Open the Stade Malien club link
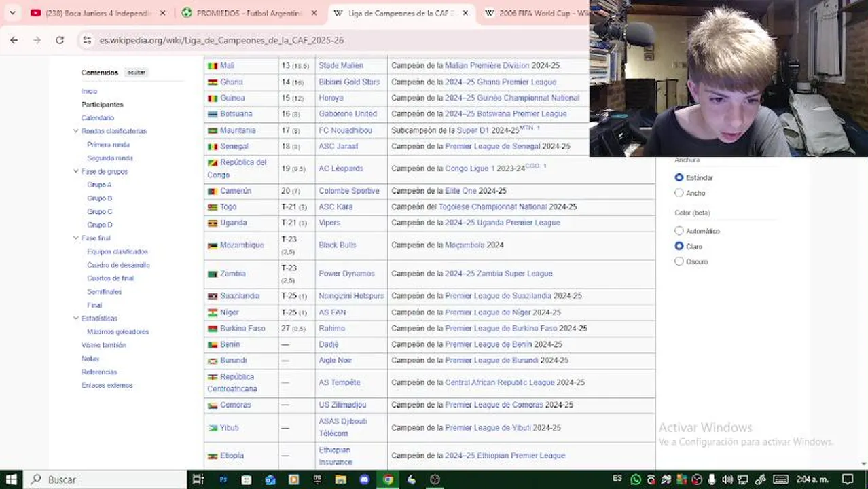Image resolution: width=868 pixels, height=489 pixels. pos(341,66)
